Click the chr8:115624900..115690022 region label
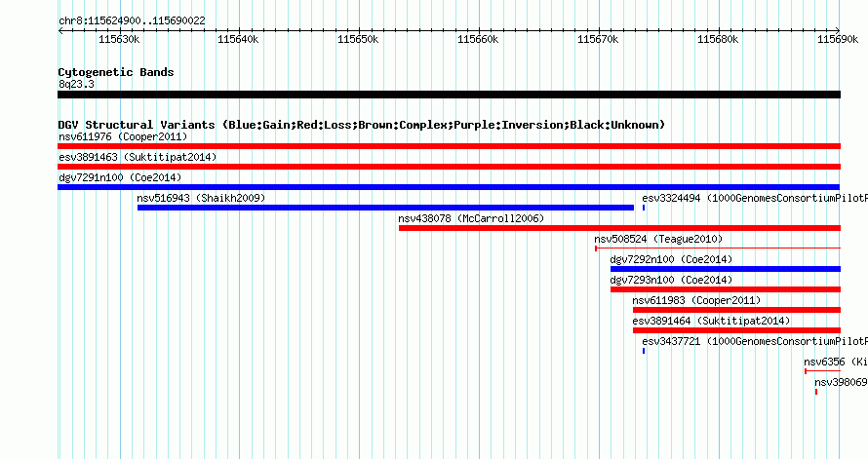 coord(132,20)
